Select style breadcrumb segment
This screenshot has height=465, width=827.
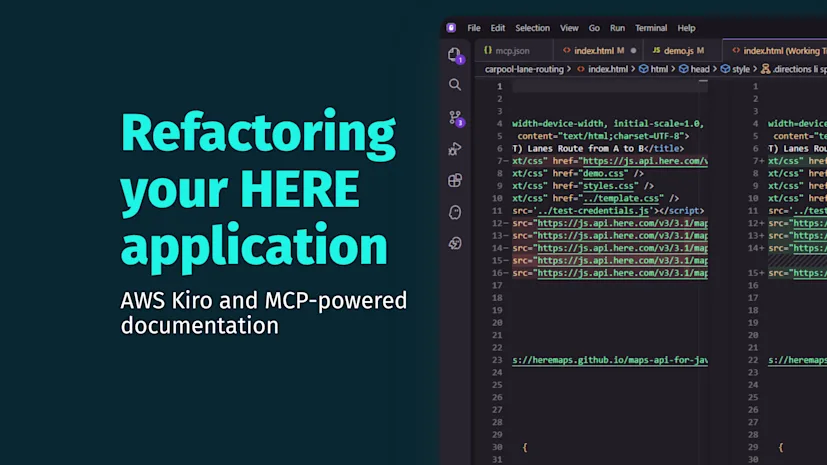735,69
